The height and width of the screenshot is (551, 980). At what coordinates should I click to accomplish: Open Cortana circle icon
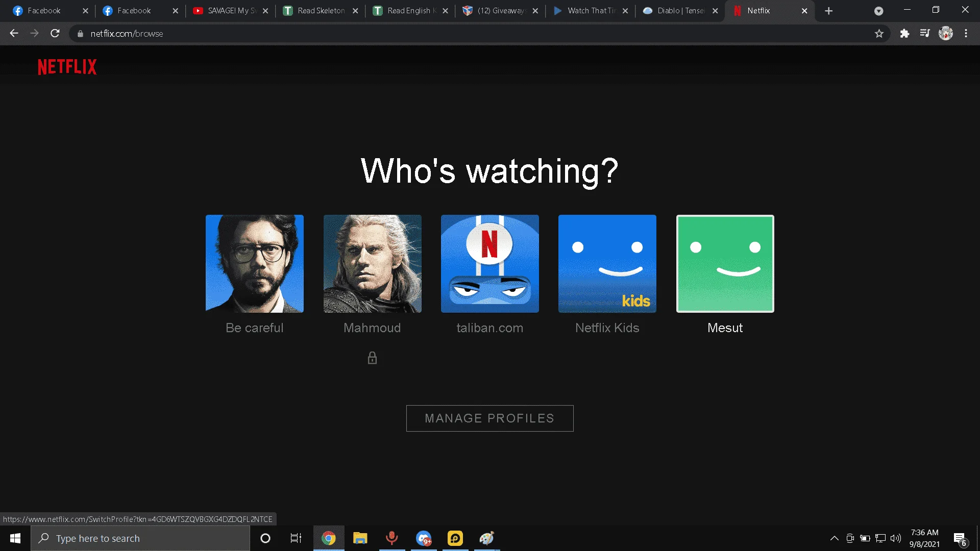[x=265, y=538]
